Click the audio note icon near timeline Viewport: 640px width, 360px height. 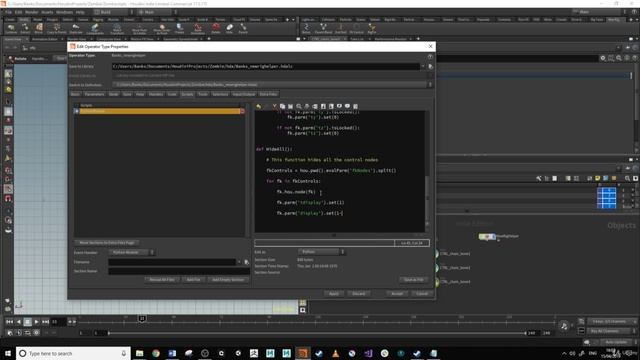564,325
